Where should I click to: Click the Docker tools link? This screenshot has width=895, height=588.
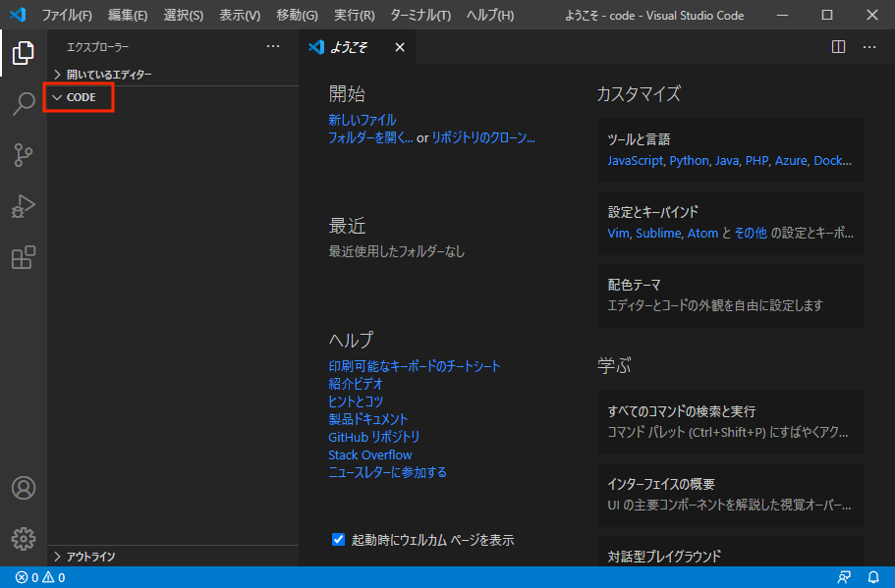(832, 161)
